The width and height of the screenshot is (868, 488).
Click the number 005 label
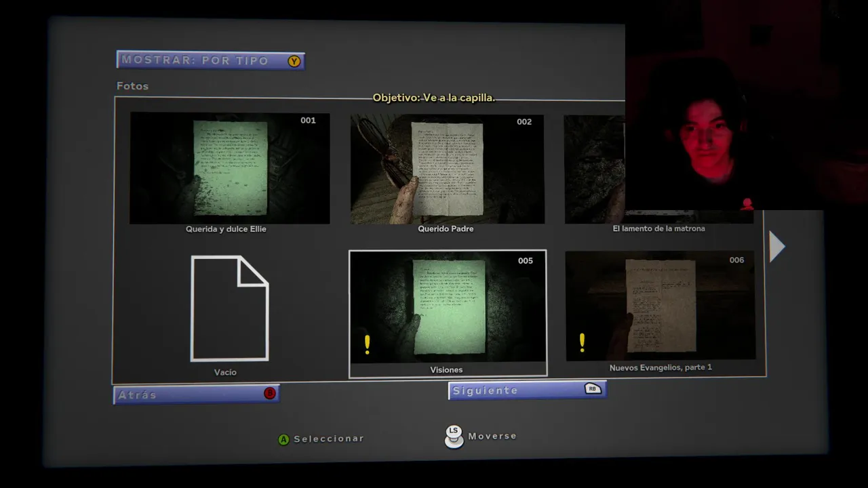(x=526, y=261)
